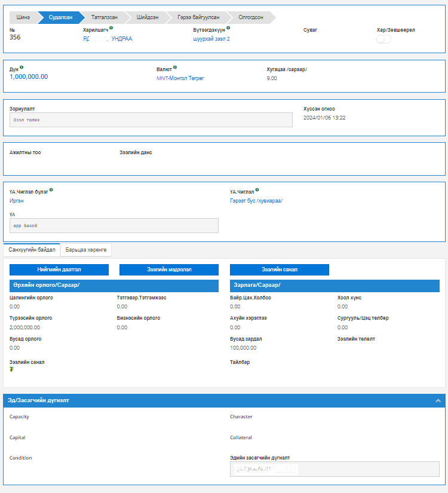Click the Зориулалт field with Зээл төлөх
This screenshot has width=448, height=493.
tap(151, 120)
